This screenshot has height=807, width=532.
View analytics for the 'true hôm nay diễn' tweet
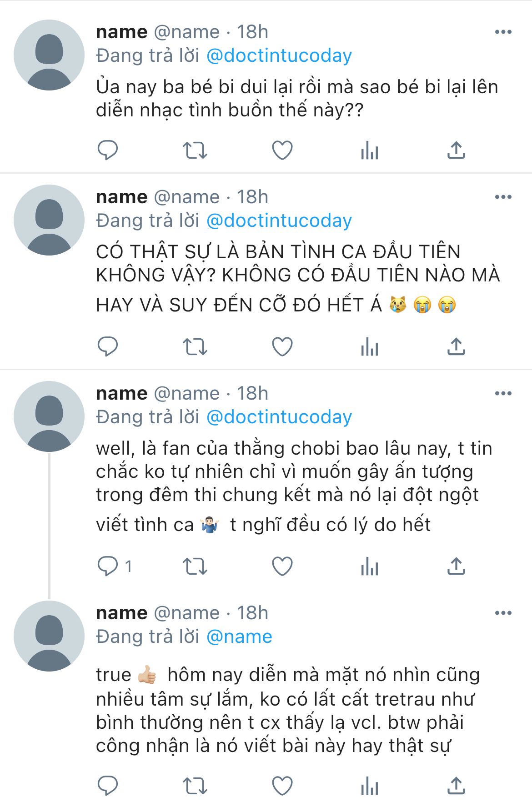pos(369,786)
